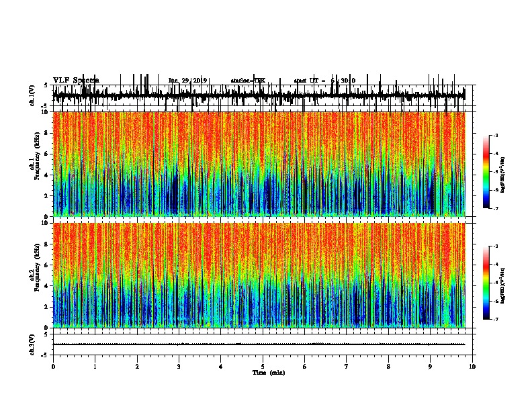Screen dimensions: 532x411
Task: Click the ch.1 spectrogram panel
Action: point(259,164)
